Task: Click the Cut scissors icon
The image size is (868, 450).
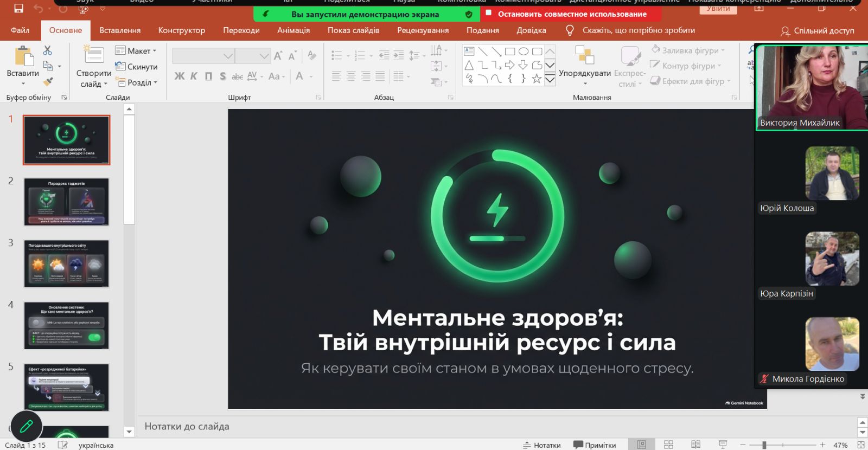Action: click(x=48, y=50)
